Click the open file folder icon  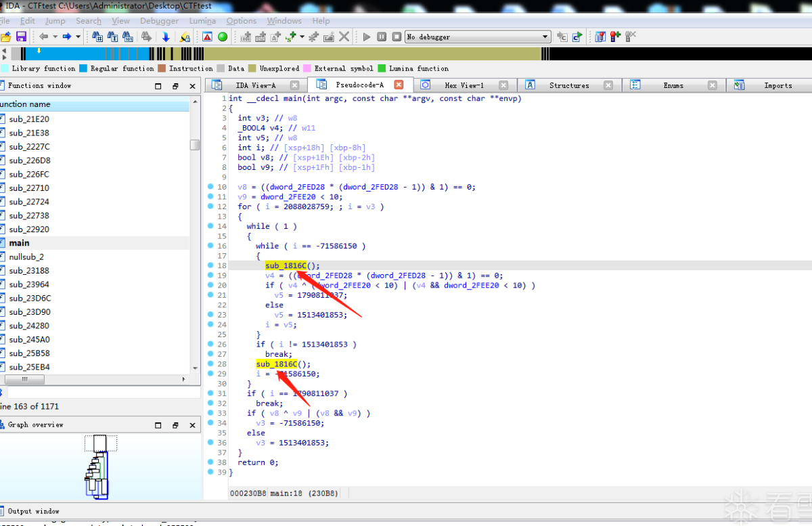[x=6, y=37]
